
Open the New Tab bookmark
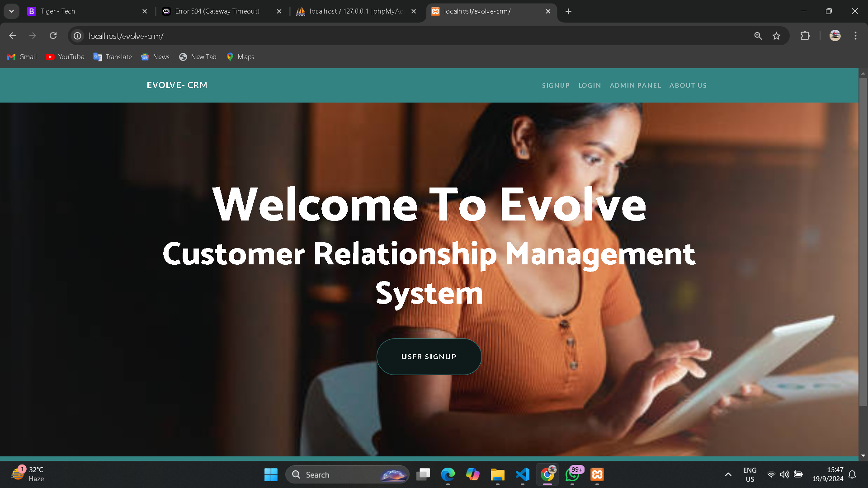point(198,57)
